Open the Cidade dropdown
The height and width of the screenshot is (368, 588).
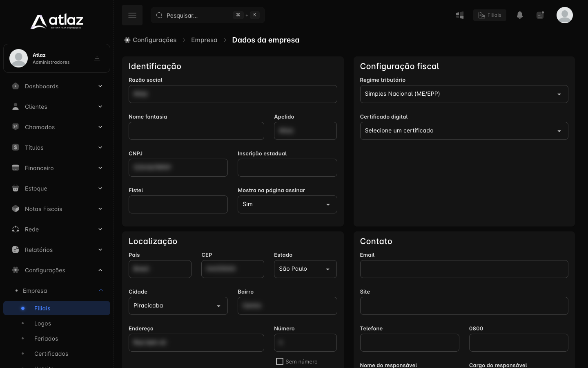[x=178, y=306]
